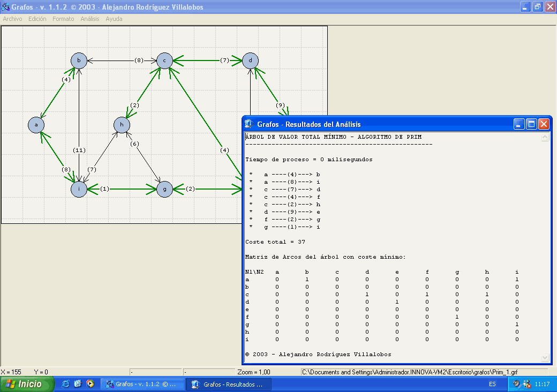Screen dimensions: 557x392
Task: Click node h in the graph canvas
Action: [x=122, y=125]
